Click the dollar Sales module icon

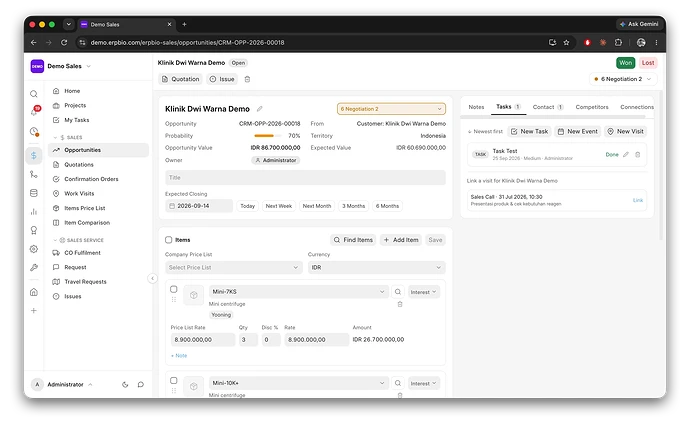(34, 155)
